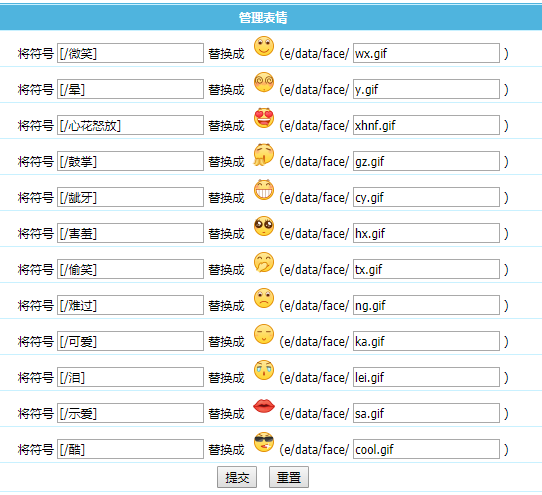Image resolution: width=542 pixels, height=495 pixels.
Task: Select the symbol field containing [/心花怒放]
Action: [130, 125]
